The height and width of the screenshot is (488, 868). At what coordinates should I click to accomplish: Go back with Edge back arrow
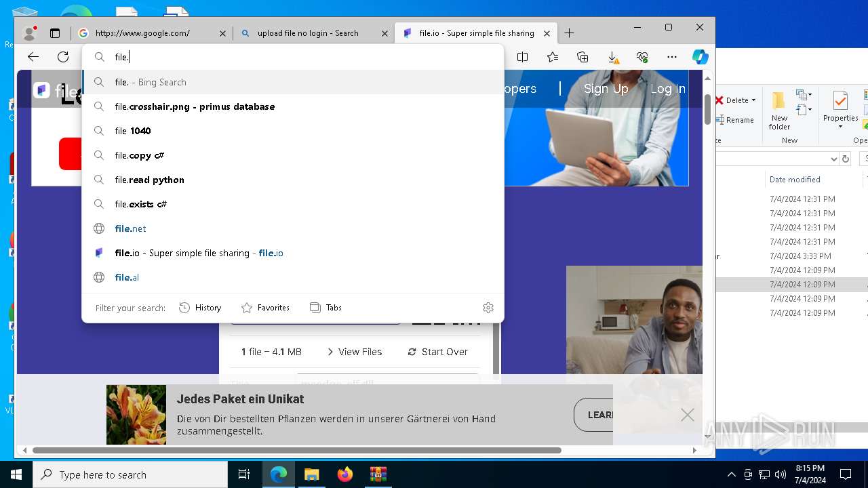(x=33, y=57)
